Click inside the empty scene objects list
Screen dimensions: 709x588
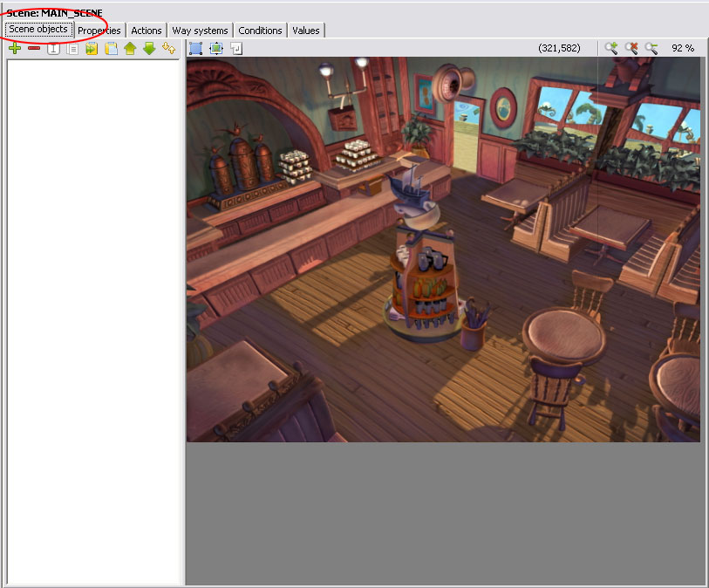coord(93,322)
